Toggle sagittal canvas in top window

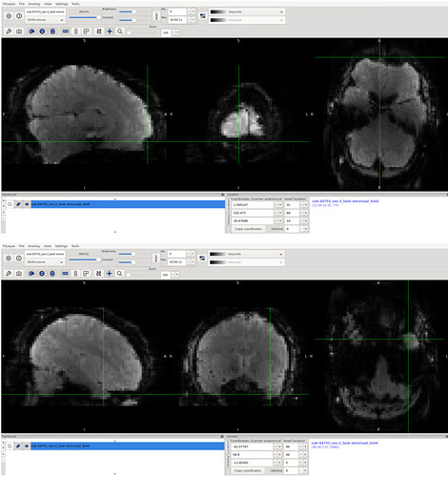click(31, 31)
